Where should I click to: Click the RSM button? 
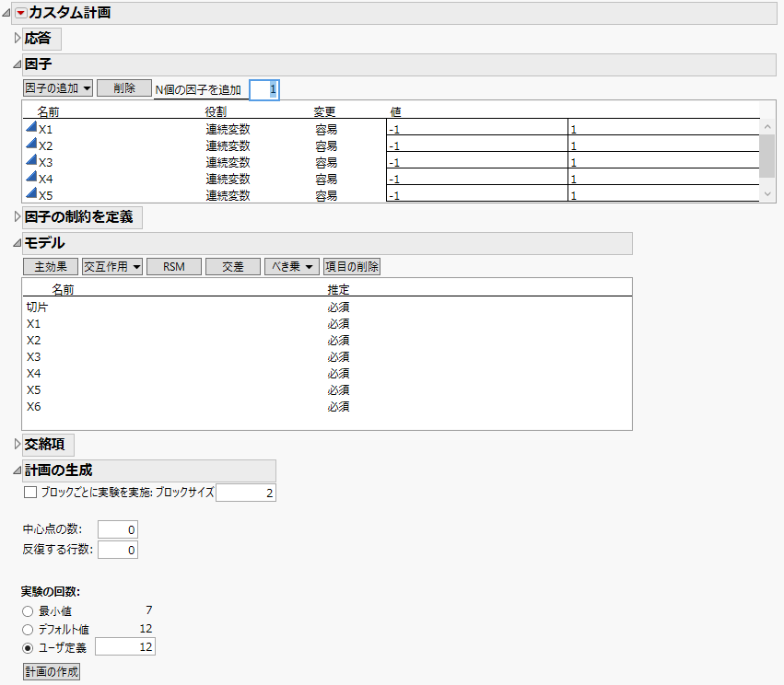(173, 266)
